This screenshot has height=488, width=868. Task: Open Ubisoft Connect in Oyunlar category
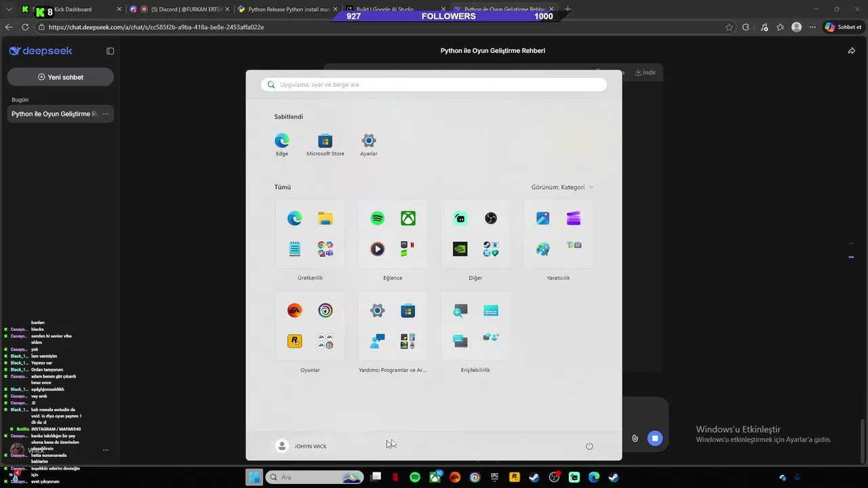point(325,310)
